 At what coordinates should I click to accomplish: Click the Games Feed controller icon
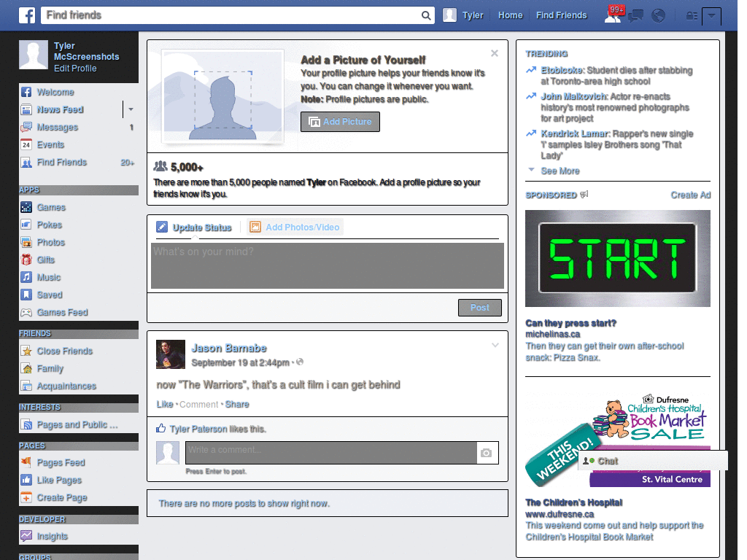[x=26, y=312]
